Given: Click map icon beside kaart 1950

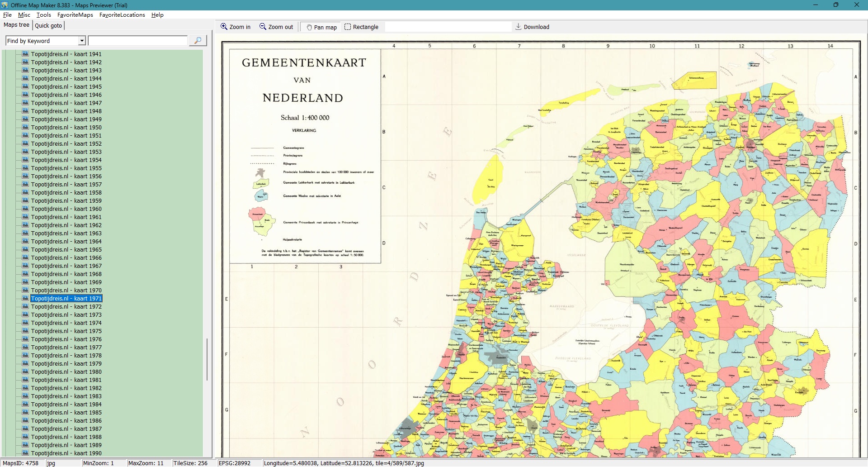Looking at the screenshot, I should click(26, 128).
